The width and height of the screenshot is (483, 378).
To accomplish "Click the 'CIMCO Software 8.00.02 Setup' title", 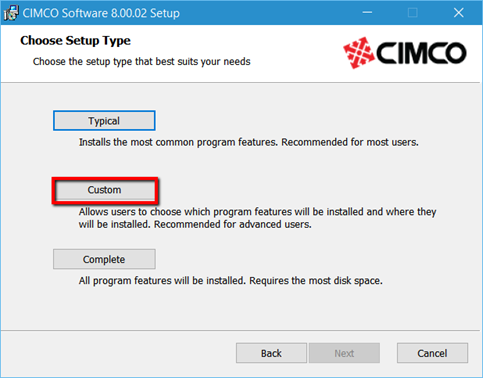I will (101, 13).
